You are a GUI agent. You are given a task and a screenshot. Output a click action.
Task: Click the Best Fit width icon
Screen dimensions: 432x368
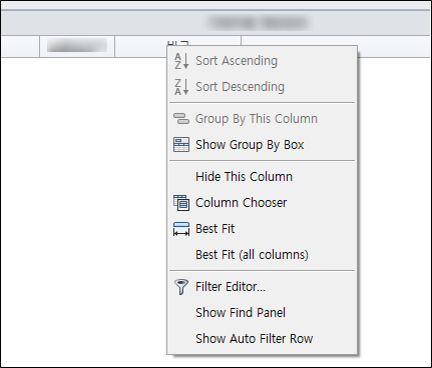181,229
